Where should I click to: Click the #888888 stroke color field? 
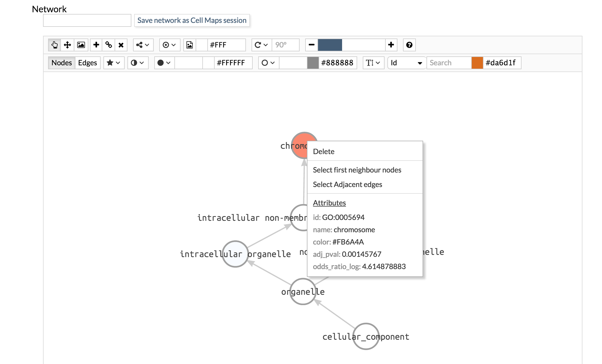coord(338,63)
